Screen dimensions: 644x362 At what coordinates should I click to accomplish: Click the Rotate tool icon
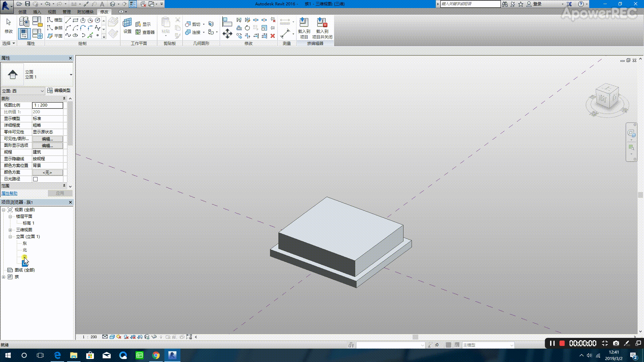coord(247,28)
